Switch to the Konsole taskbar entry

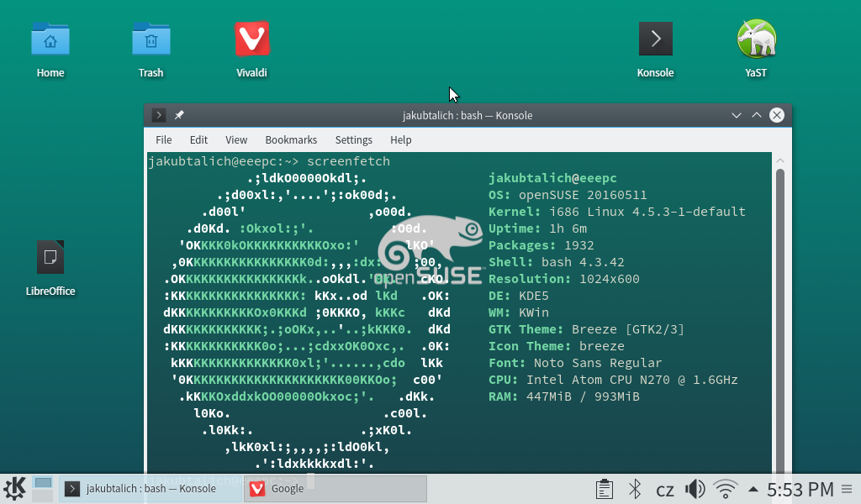151,489
